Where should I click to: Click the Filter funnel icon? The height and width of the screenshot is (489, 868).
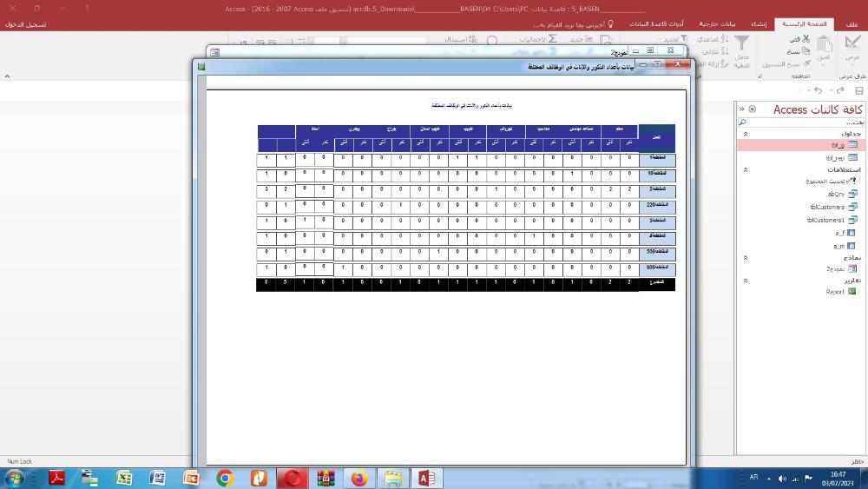click(x=742, y=44)
